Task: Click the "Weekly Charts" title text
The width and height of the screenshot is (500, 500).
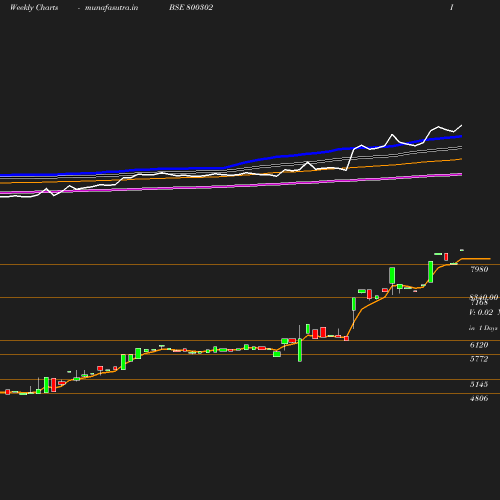Action: click(x=34, y=7)
